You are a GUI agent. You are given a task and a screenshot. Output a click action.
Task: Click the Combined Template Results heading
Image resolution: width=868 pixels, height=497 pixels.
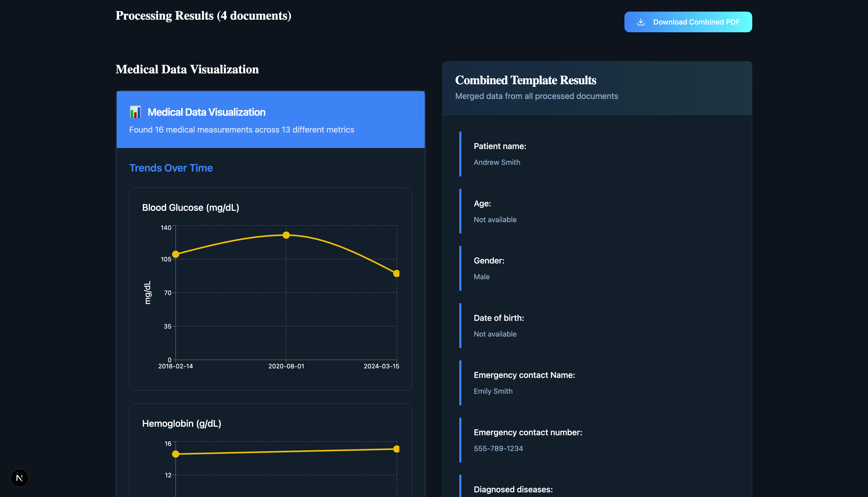(525, 80)
